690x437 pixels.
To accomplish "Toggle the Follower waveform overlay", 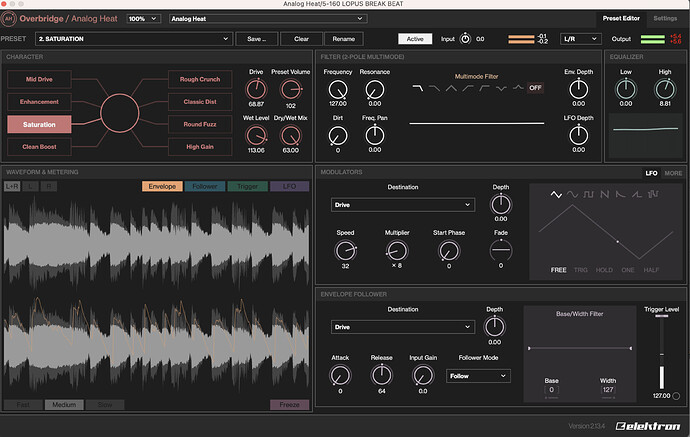I will click(205, 186).
